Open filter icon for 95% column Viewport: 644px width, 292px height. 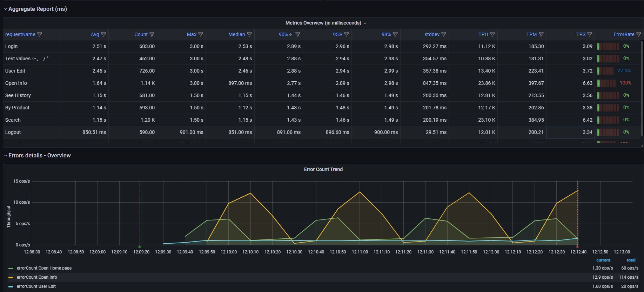click(x=347, y=34)
